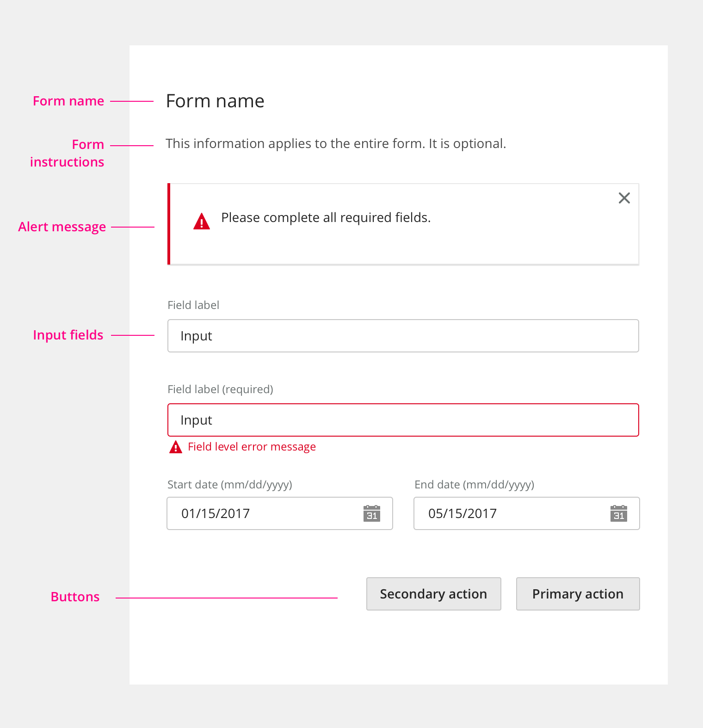Click the "Form name" heading in the form
The width and height of the screenshot is (703, 728).
[x=215, y=101]
